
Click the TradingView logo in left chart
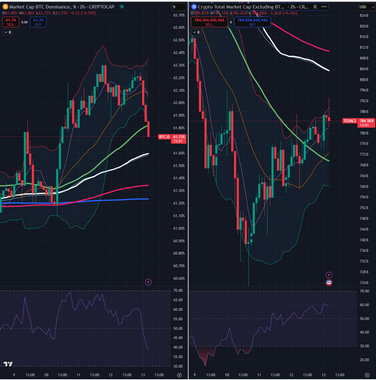click(x=8, y=364)
